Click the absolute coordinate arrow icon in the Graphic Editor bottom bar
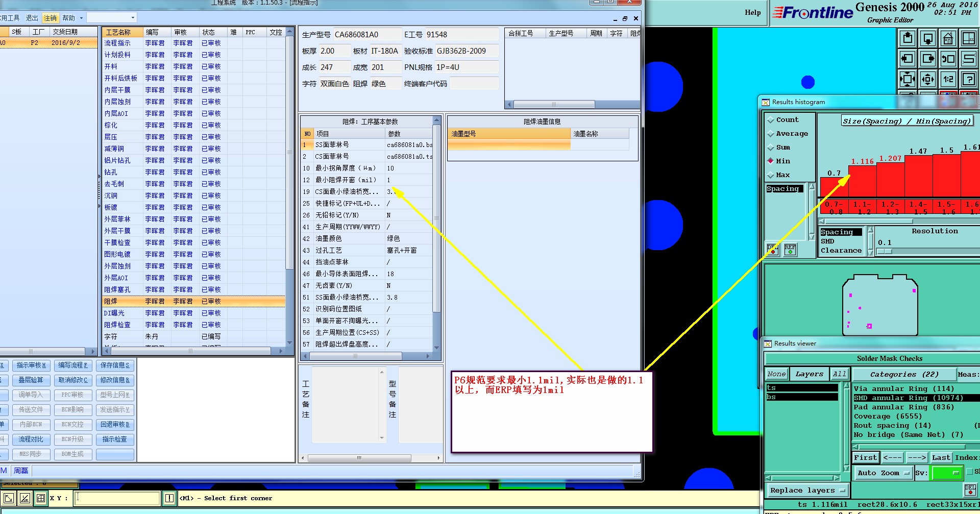 pyautogui.click(x=9, y=498)
